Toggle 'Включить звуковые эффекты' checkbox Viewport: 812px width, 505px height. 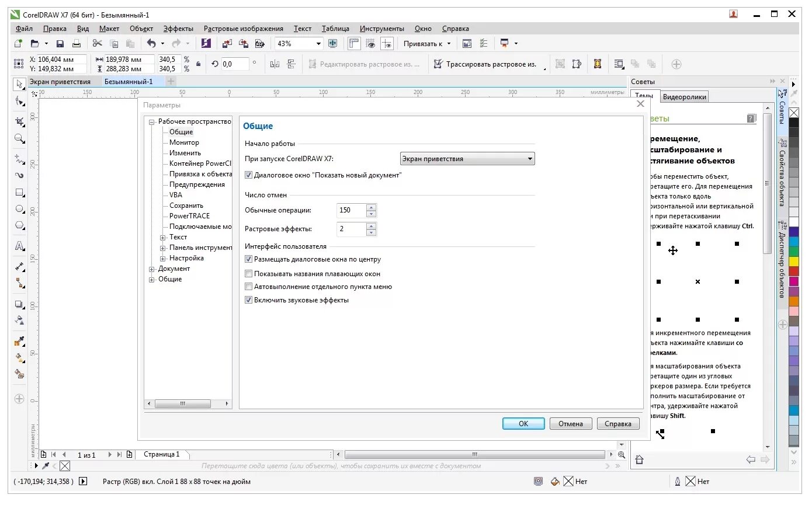click(249, 300)
